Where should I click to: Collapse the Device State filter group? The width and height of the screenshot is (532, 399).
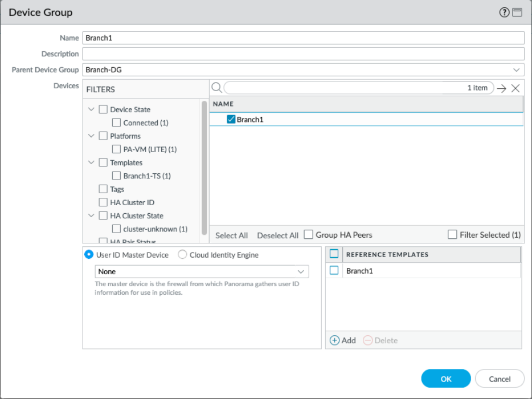click(91, 109)
